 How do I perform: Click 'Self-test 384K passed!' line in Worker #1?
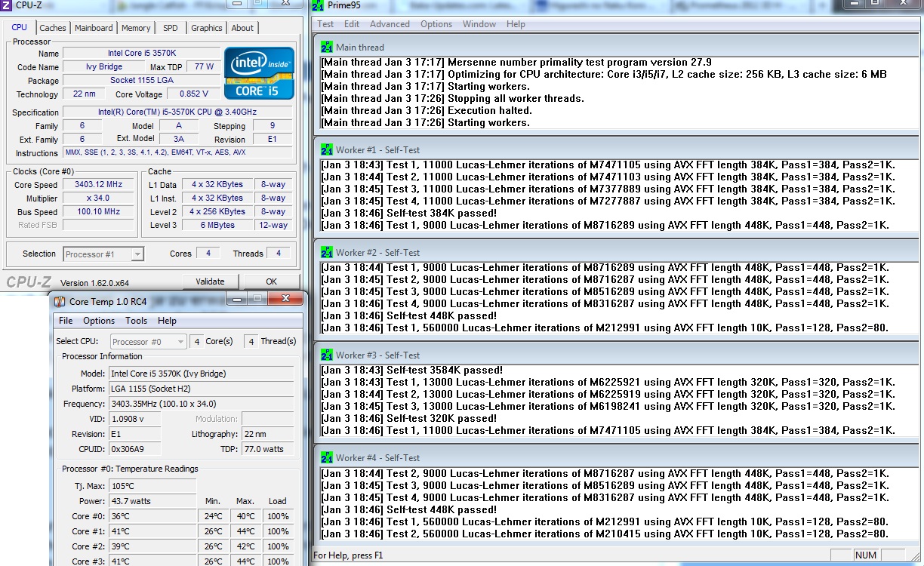[x=408, y=214]
